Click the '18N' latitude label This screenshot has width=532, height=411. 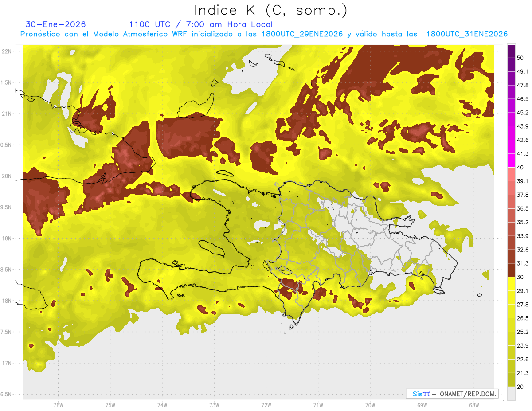tap(8, 301)
